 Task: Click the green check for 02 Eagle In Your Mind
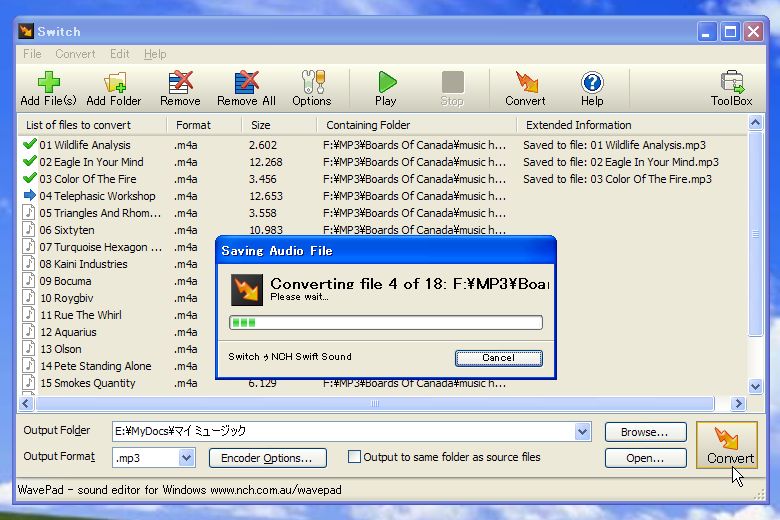click(x=29, y=161)
